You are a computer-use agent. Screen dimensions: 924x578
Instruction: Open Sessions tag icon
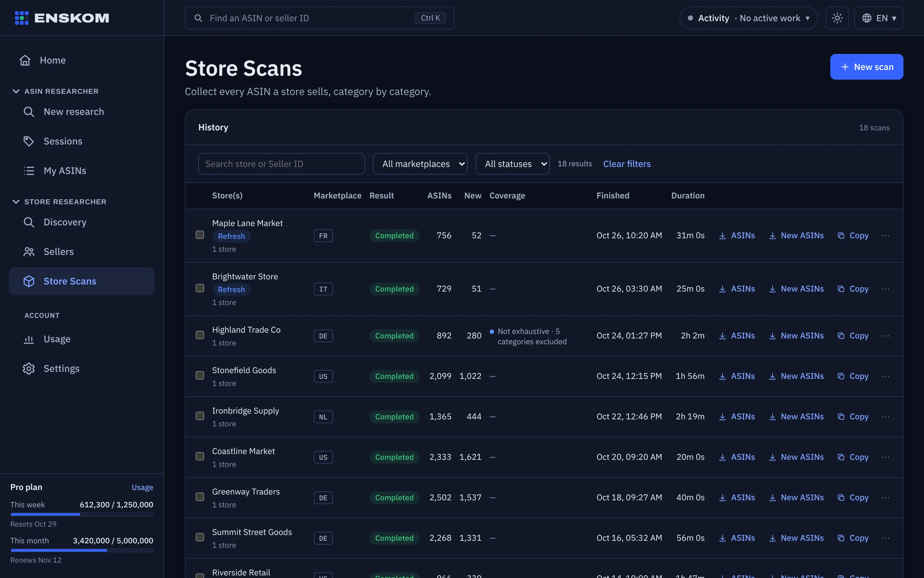click(29, 141)
